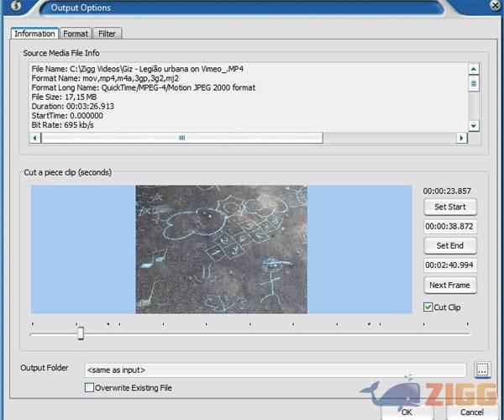This screenshot has height=420, width=504.
Task: Browse for output folder with ellipsis button
Action: [482, 370]
